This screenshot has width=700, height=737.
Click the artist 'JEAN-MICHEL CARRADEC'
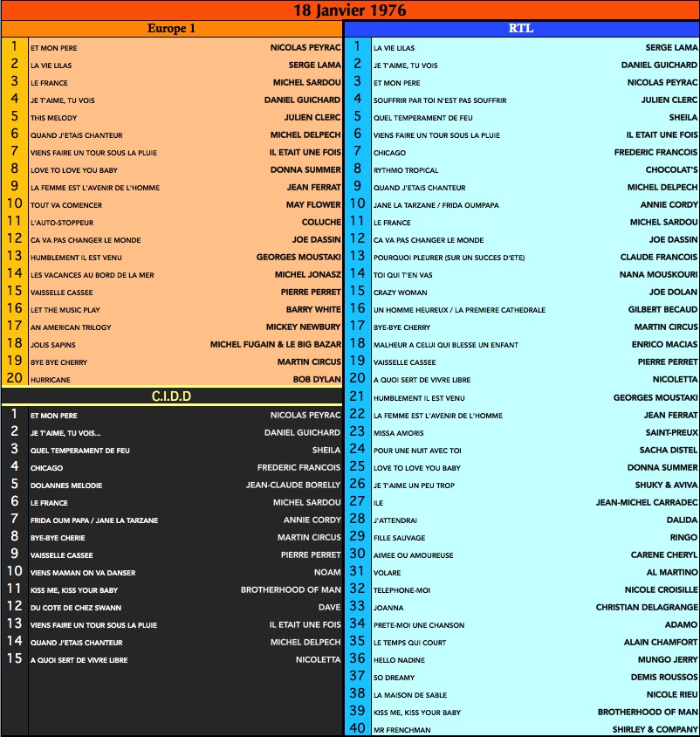(x=647, y=502)
